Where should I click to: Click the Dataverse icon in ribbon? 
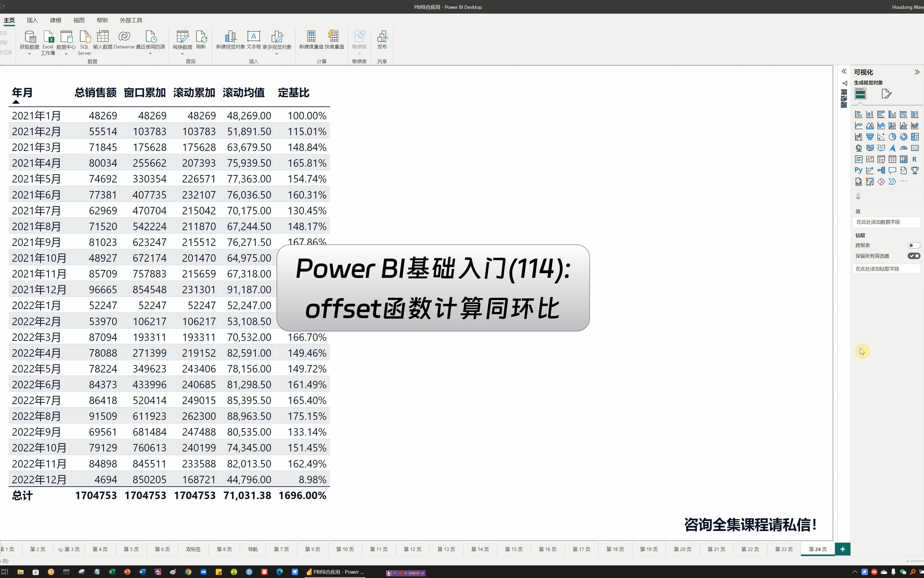pos(124,37)
